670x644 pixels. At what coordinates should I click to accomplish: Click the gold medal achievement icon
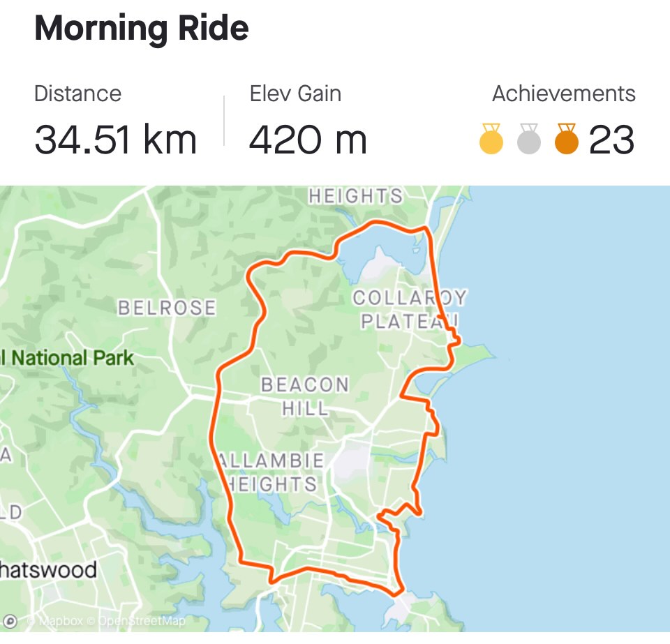click(x=491, y=139)
